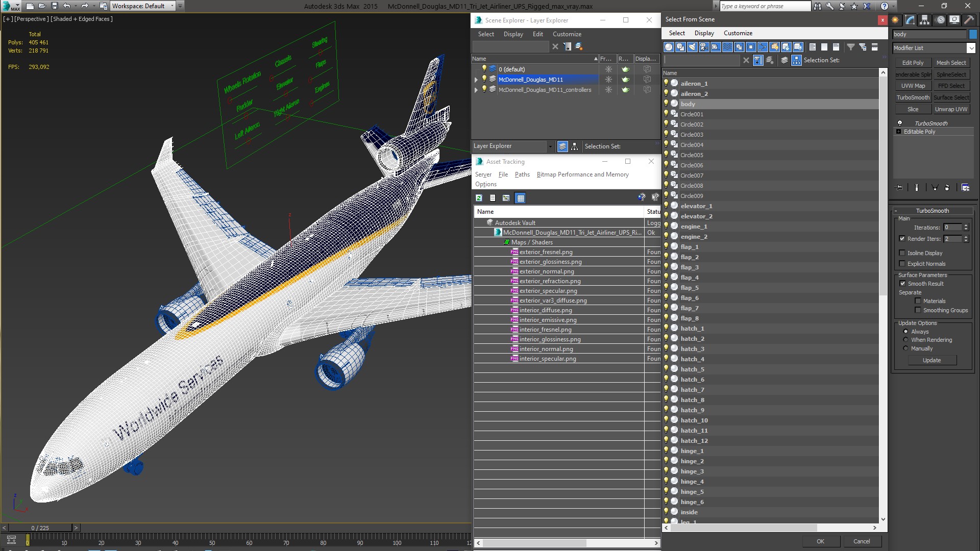
Task: Click Configure Modifier Sets icon
Action: pos(965,188)
